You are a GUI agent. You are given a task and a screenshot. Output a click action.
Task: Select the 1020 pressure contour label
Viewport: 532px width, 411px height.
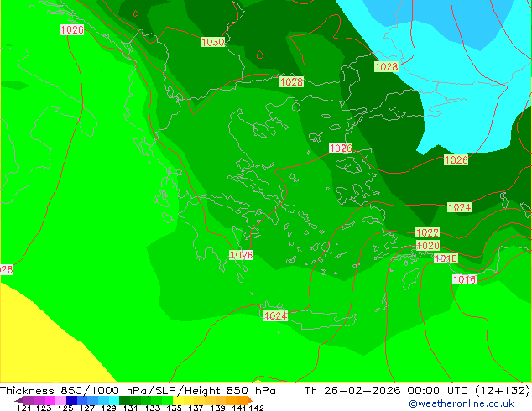click(x=428, y=245)
